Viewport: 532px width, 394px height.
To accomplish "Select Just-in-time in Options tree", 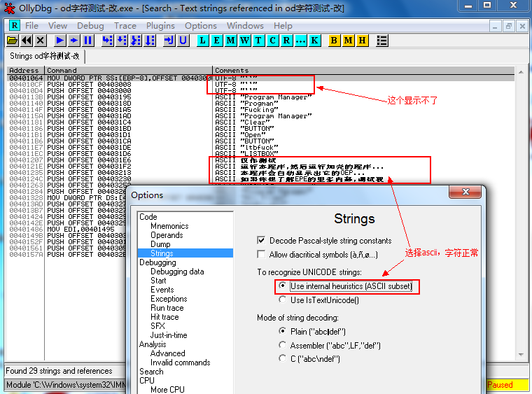I will click(x=169, y=335).
